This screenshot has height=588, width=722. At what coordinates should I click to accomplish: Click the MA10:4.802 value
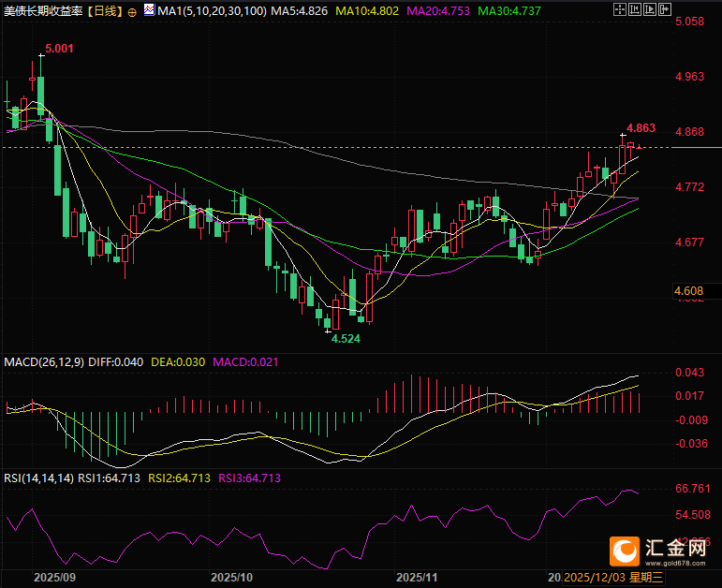click(x=367, y=11)
